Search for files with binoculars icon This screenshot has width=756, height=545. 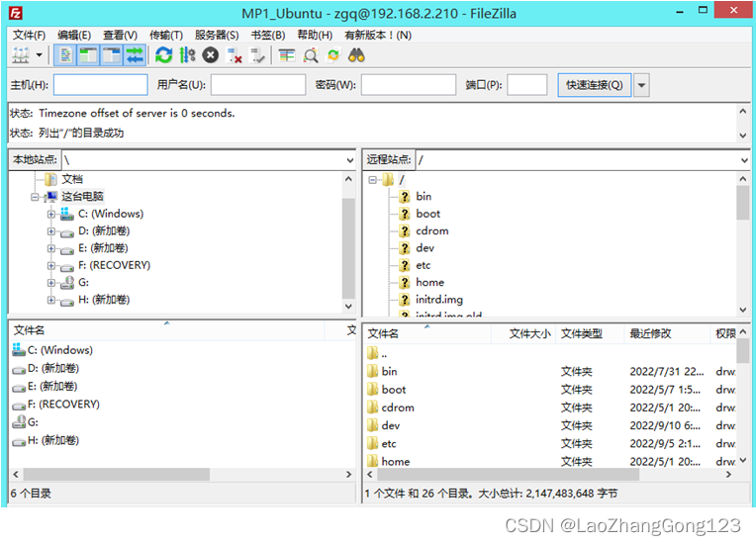point(357,55)
